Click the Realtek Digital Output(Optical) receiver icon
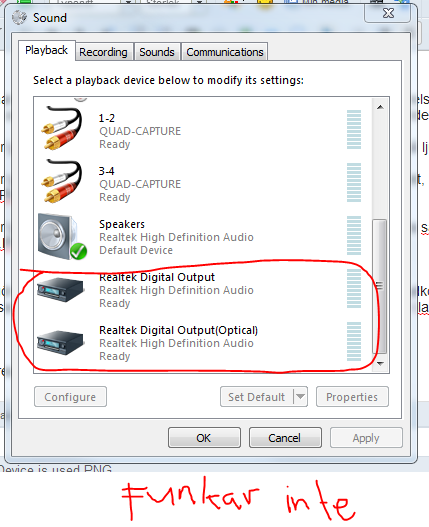 [60, 342]
